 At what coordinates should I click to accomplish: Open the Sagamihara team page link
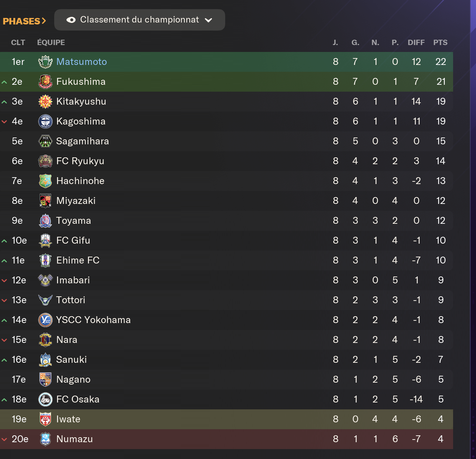(82, 141)
